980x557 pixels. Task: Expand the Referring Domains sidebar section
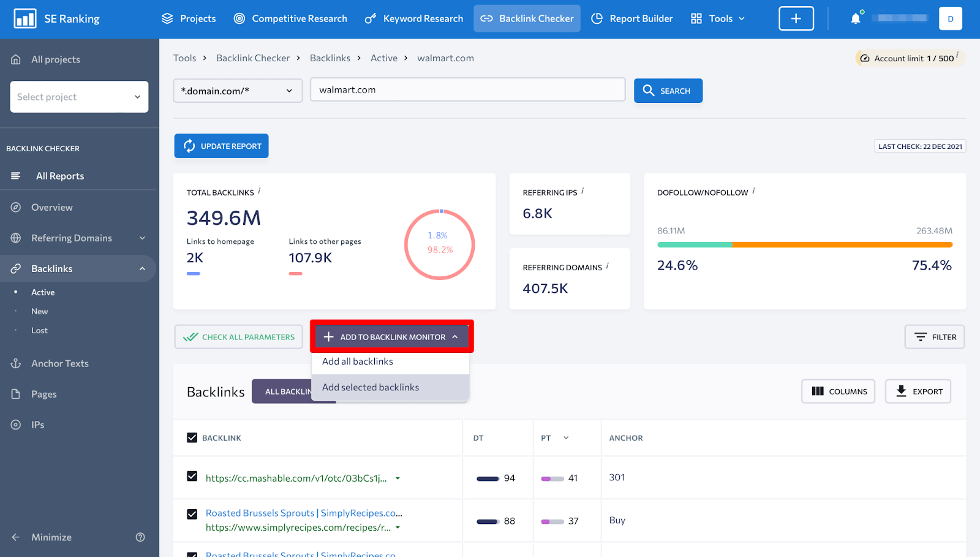(142, 238)
